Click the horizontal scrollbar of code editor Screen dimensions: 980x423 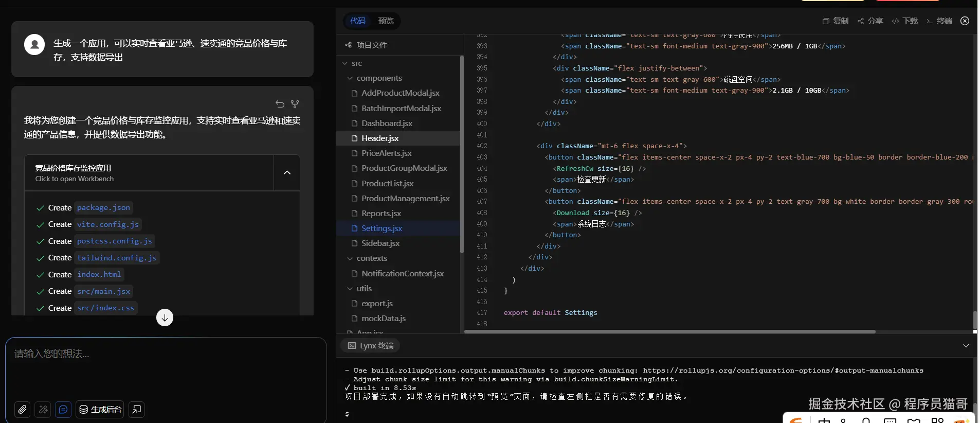(x=669, y=332)
